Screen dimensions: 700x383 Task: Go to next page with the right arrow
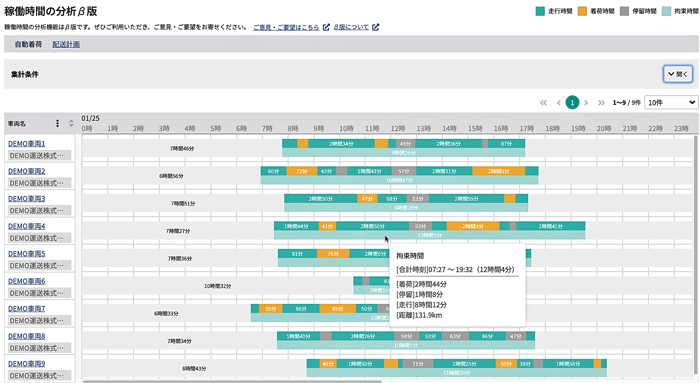pos(586,103)
